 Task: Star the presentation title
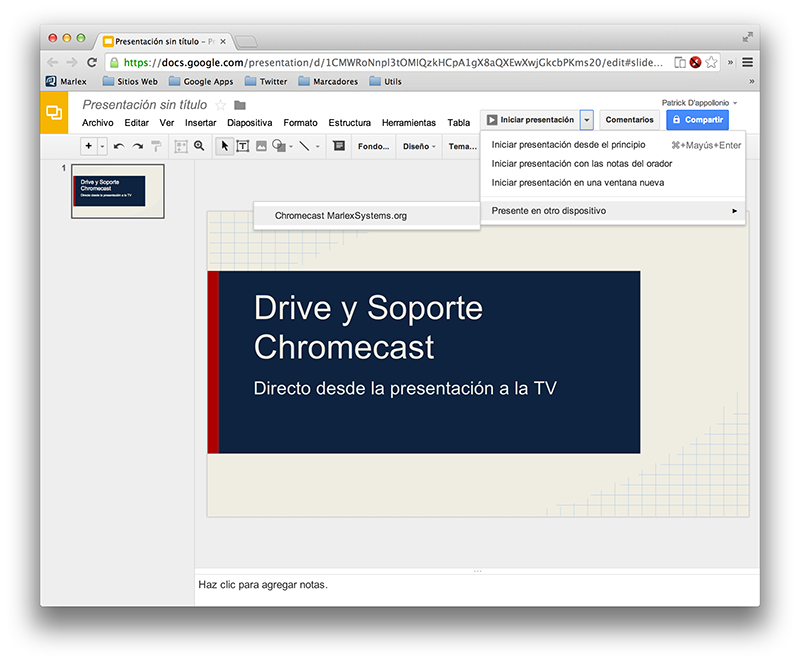[x=220, y=105]
